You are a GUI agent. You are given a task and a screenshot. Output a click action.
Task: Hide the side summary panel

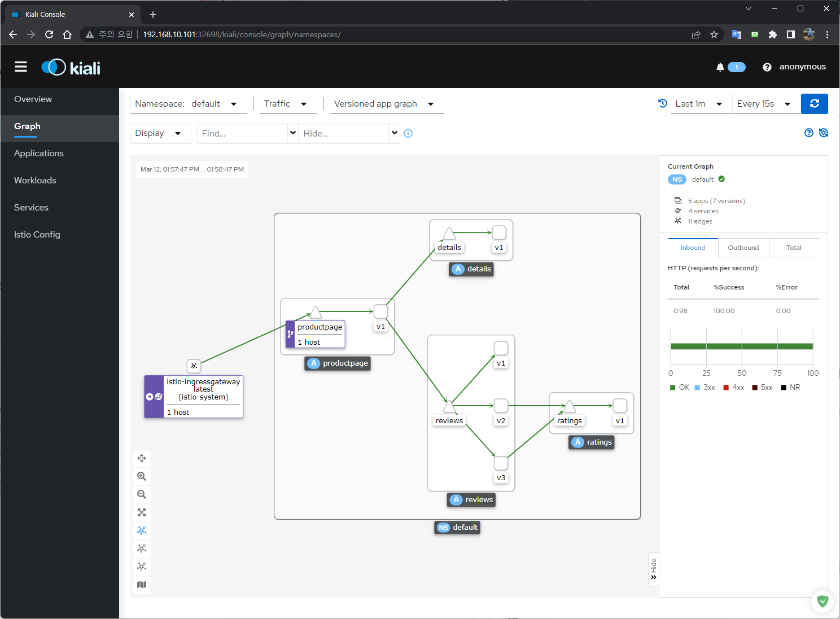tap(654, 569)
